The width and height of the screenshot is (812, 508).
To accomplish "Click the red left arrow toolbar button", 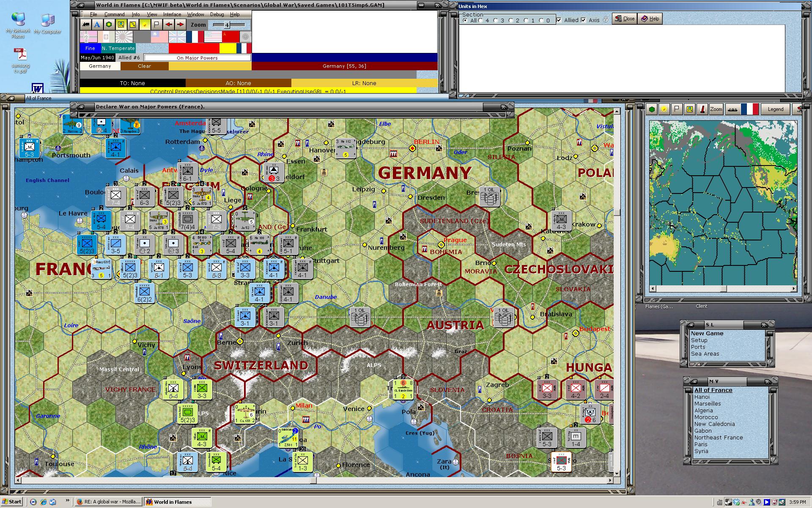I will pyautogui.click(x=168, y=25).
